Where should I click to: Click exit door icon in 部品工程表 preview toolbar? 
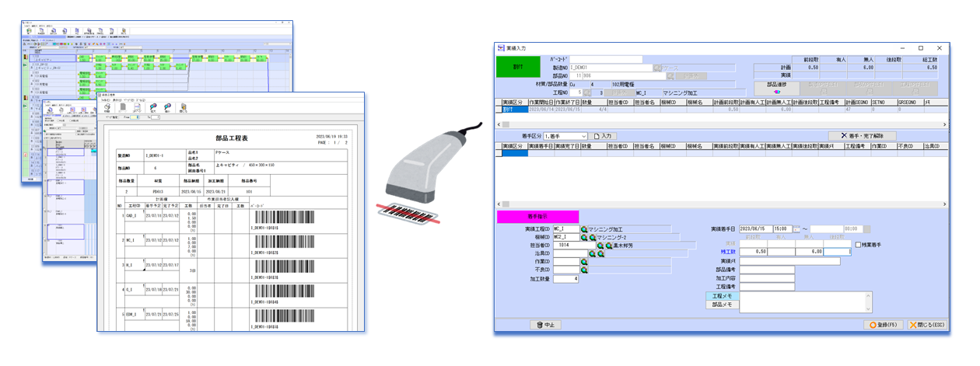click(x=184, y=106)
